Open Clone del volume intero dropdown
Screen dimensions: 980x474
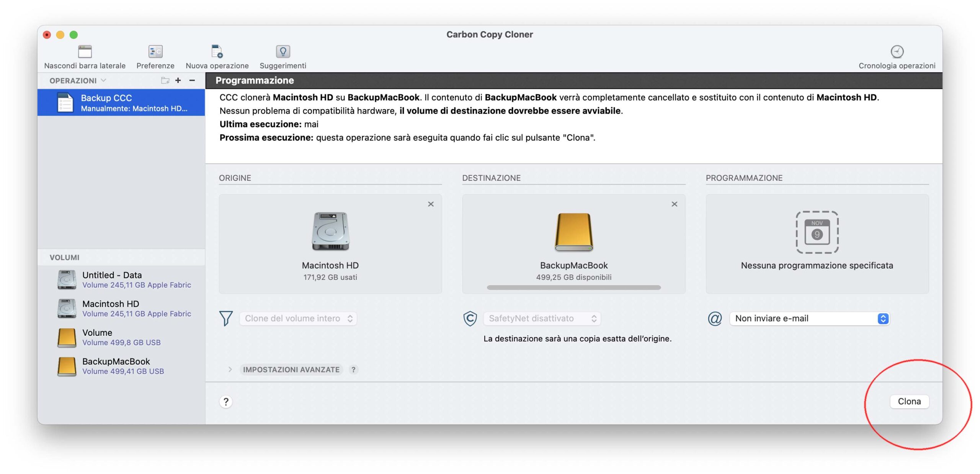click(x=298, y=318)
